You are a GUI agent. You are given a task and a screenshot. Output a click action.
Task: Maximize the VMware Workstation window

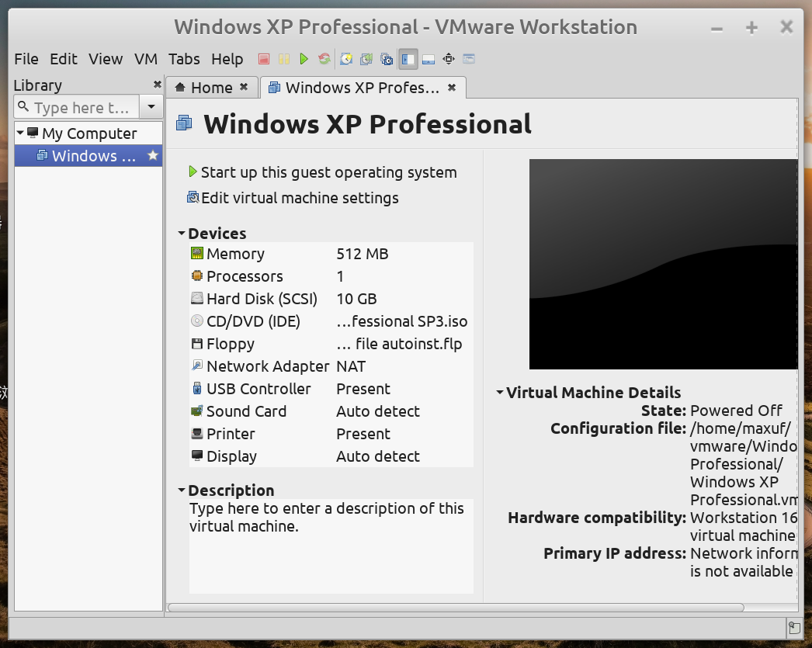pyautogui.click(x=751, y=27)
